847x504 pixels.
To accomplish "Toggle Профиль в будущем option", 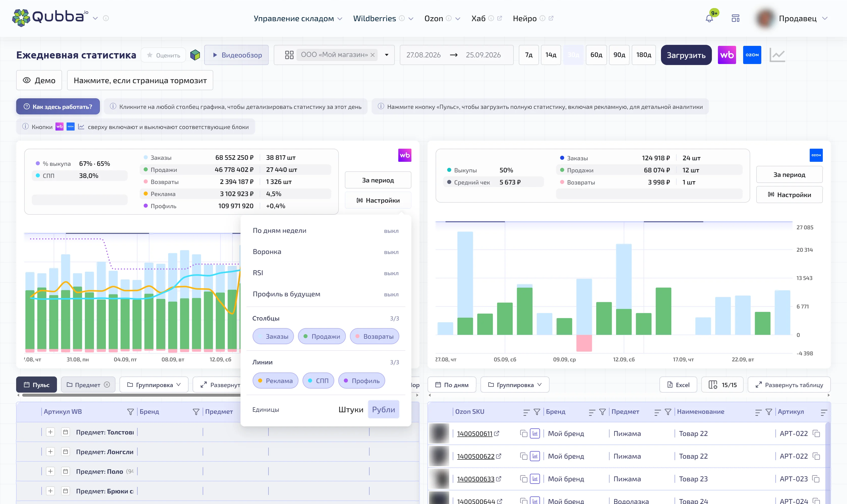I will [325, 294].
